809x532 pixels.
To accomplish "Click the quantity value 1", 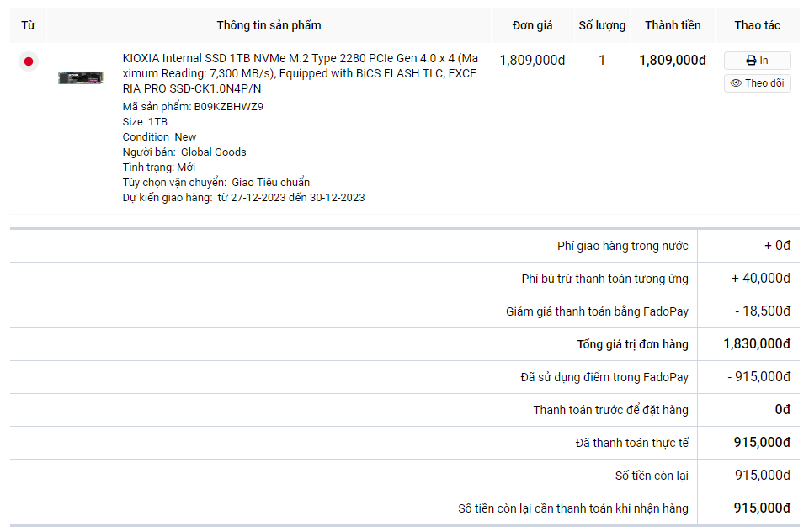I will point(602,61).
